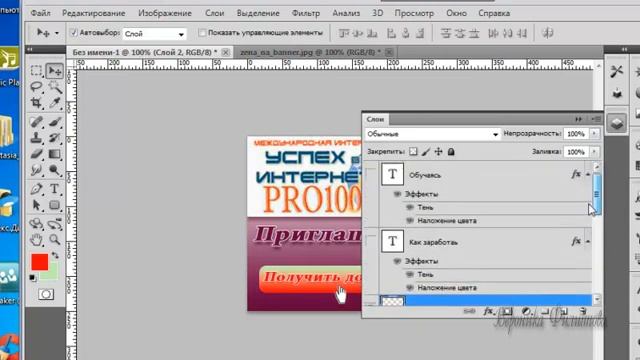
Task: Collapse the Слои panel with double-arrow
Action: tap(578, 119)
